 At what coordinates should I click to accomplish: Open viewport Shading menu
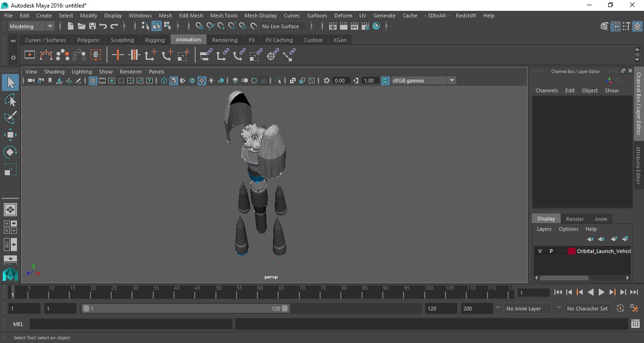pos(54,72)
